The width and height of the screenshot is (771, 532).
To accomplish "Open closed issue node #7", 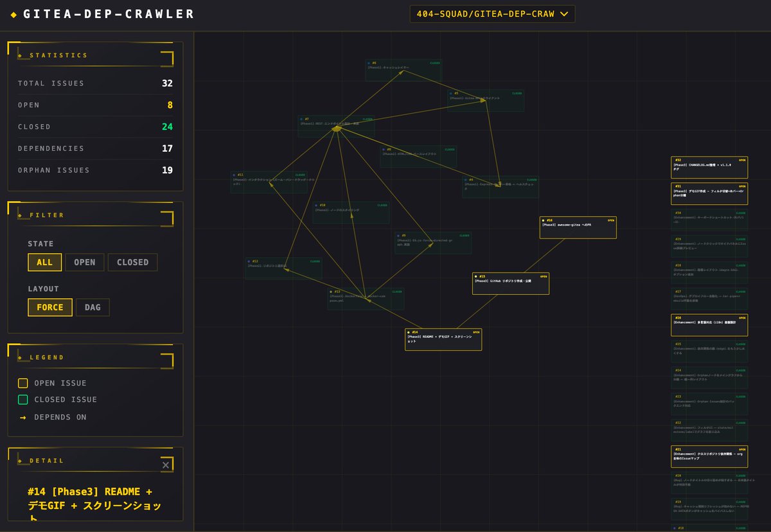I will 336,126.
